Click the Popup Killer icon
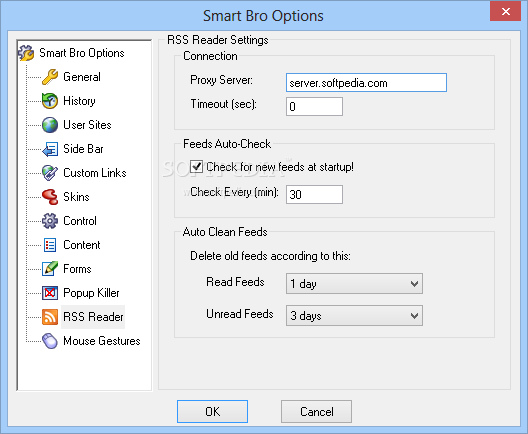528x434 pixels. click(50, 293)
